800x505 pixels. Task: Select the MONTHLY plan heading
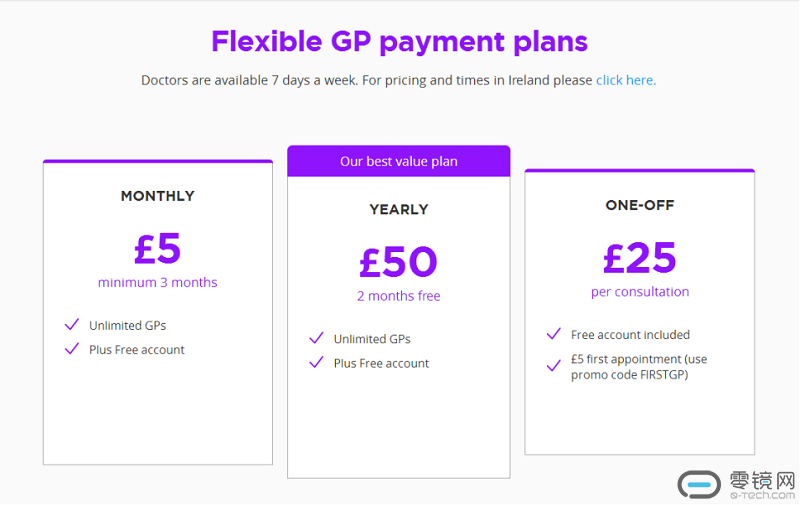click(x=158, y=196)
